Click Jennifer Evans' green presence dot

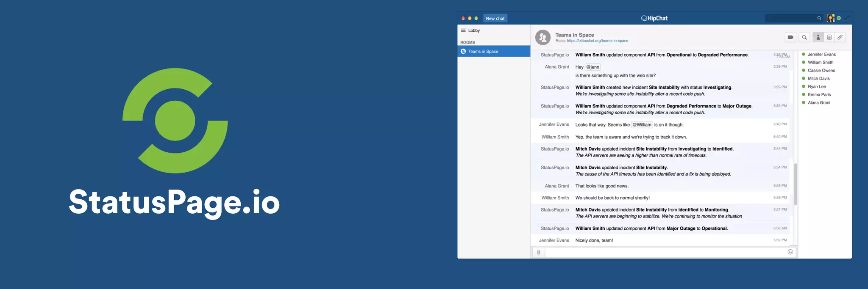click(804, 54)
